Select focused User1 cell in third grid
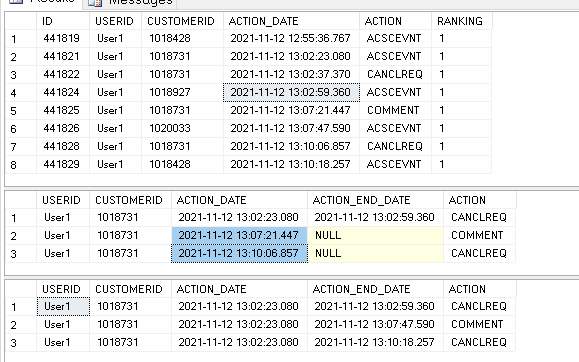This screenshot has height=362, width=579. (x=63, y=307)
